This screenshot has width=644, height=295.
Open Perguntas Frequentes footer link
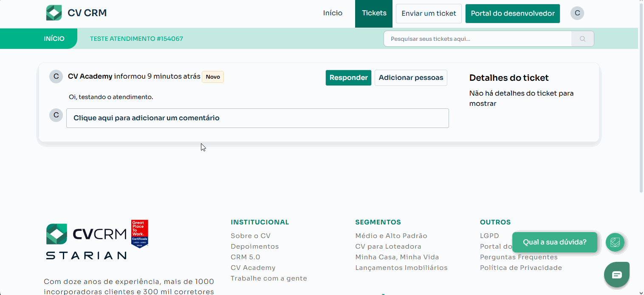(519, 257)
